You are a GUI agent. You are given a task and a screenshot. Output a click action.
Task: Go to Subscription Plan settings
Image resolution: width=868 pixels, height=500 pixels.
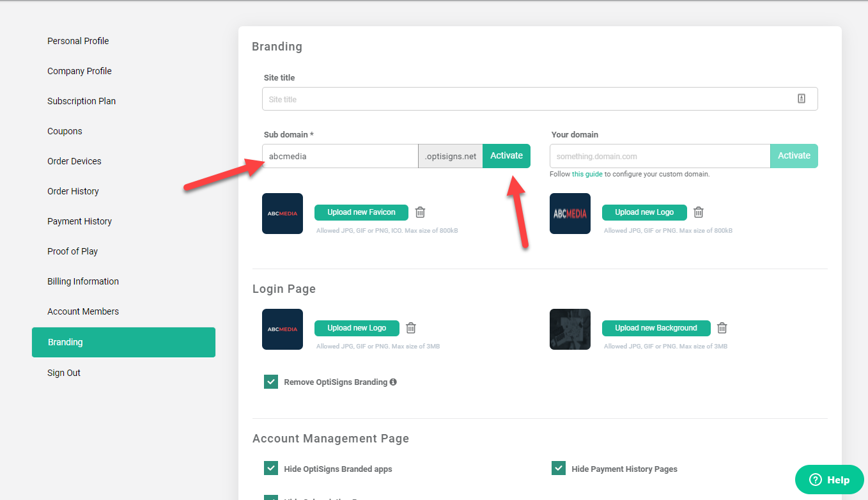81,101
